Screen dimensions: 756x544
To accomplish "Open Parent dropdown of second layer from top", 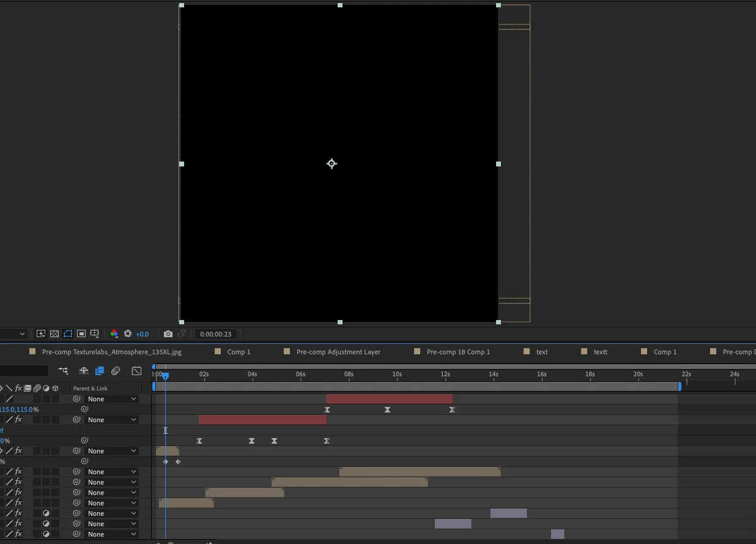I will pyautogui.click(x=112, y=420).
